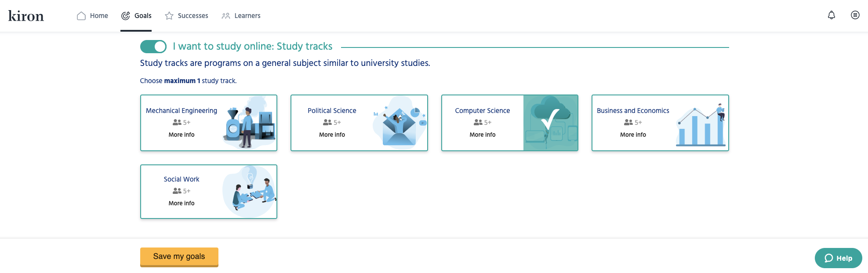Click the Learners people icon
The height and width of the screenshot is (273, 868).
click(x=226, y=16)
